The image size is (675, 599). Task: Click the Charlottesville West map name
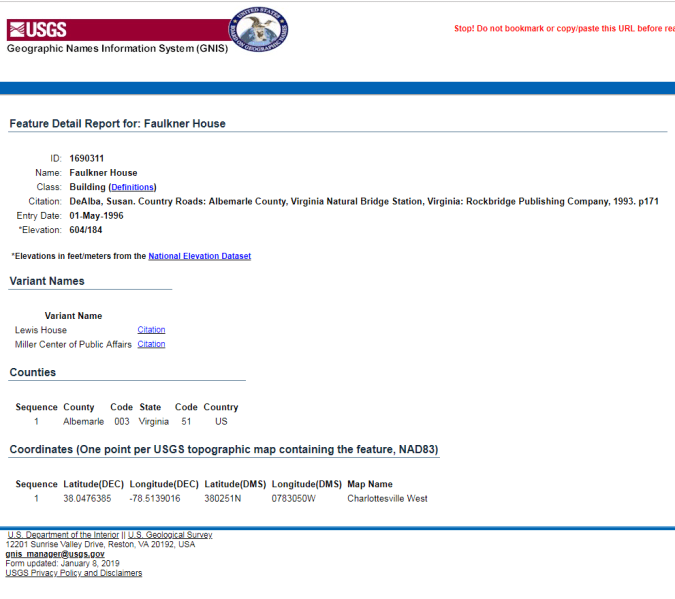(x=387, y=498)
